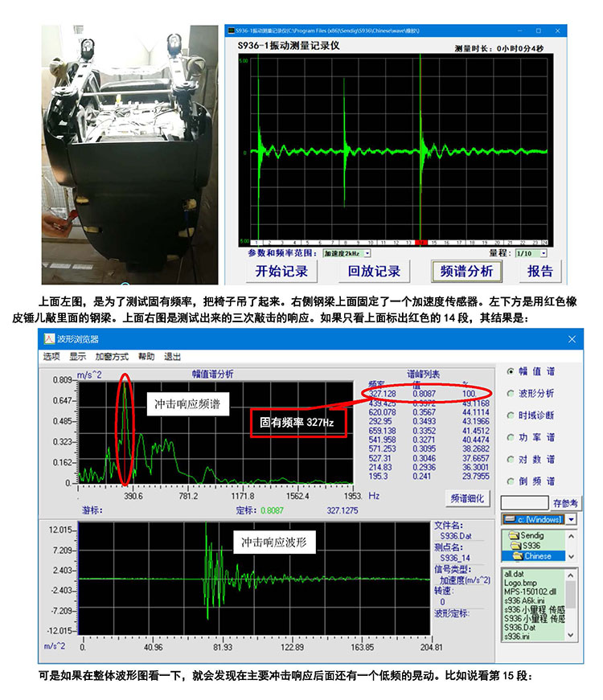Click the S936-1 window title bar icon
The image size is (603, 700).
pyautogui.click(x=232, y=31)
